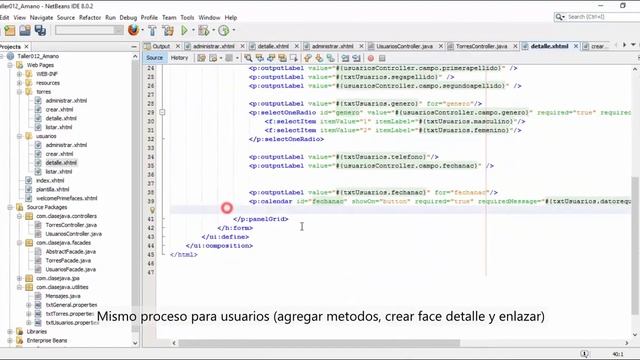Toggle Bookmark on current line
This screenshot has height=360, width=640.
[x=331, y=58]
